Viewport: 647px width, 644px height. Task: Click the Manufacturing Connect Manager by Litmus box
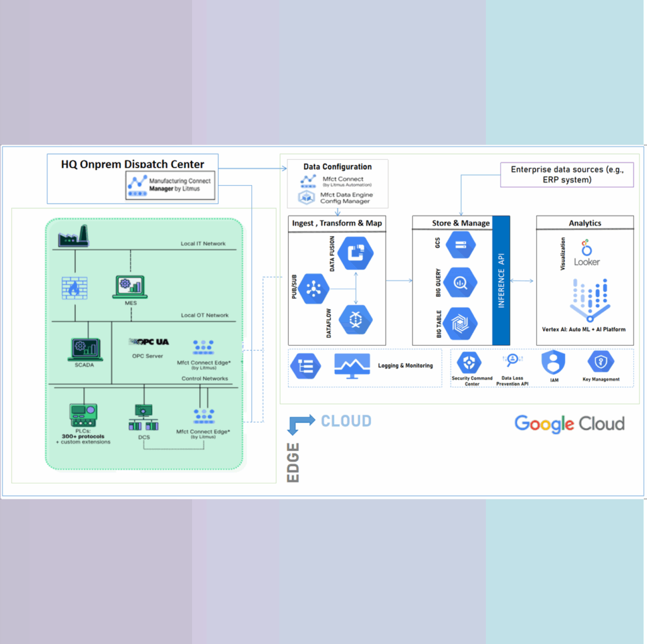coord(171,185)
